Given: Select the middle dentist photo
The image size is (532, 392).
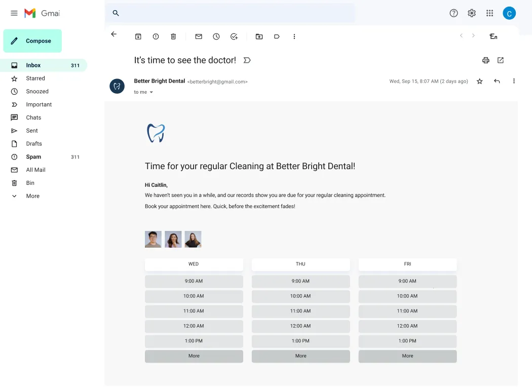Looking at the screenshot, I should (x=173, y=240).
